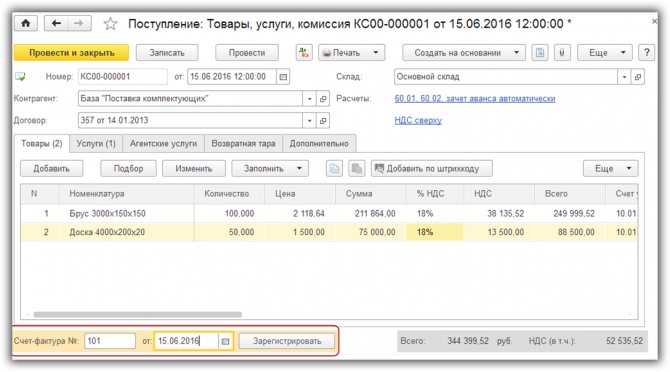Focus the invoice date field 15.06.2016
Image resolution: width=670 pixels, height=372 pixels.
(x=186, y=341)
